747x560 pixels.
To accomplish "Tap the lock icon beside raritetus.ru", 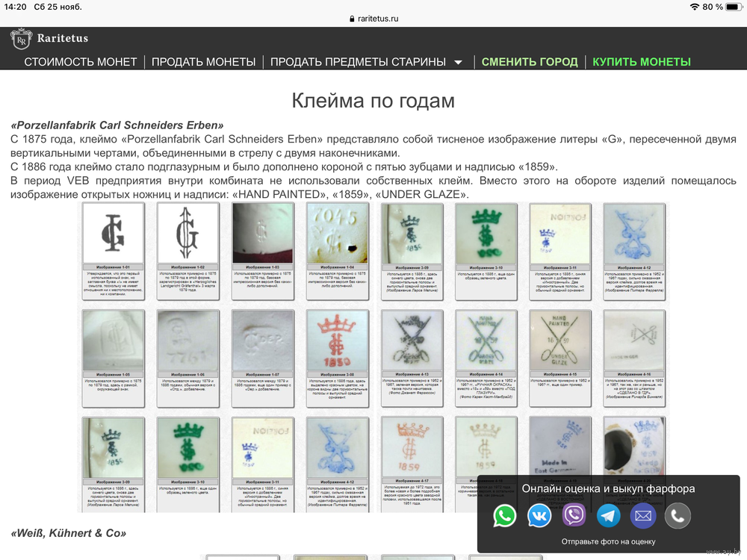I will 352,19.
